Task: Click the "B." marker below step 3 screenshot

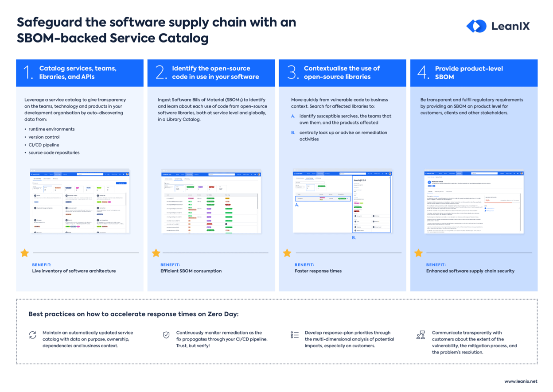Action: (354, 238)
